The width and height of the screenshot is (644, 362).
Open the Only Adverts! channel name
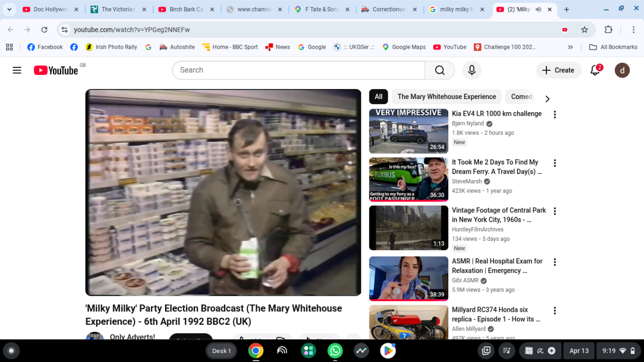point(132,336)
